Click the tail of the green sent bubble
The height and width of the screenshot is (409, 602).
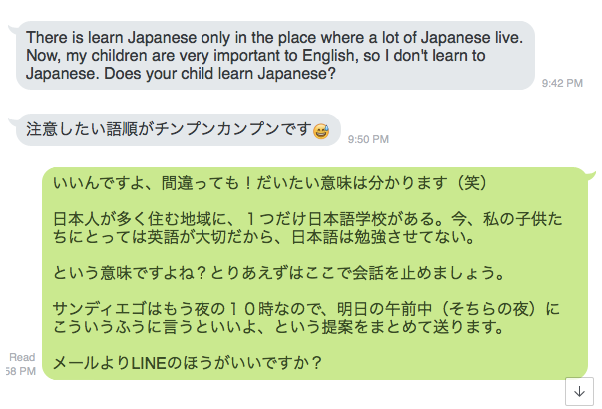(x=590, y=175)
